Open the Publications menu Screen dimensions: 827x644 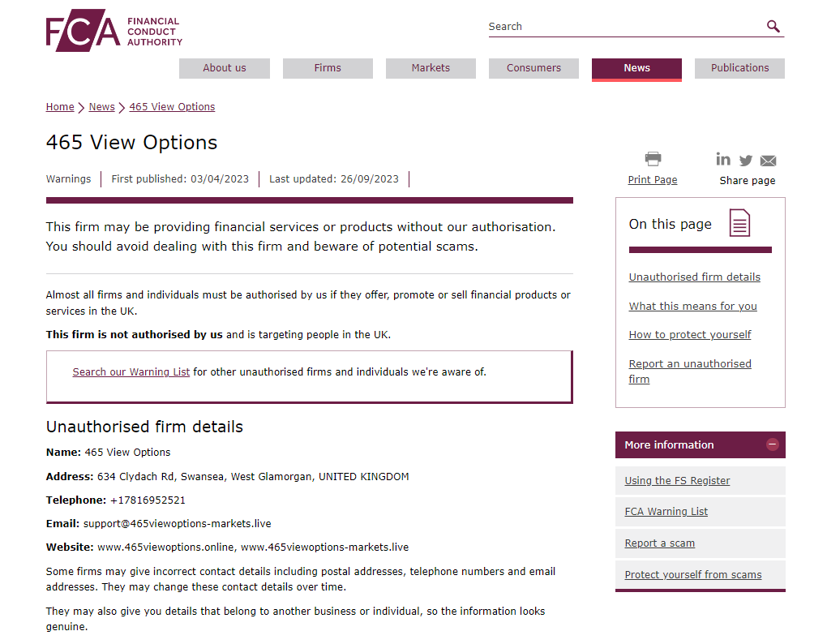[x=739, y=68]
